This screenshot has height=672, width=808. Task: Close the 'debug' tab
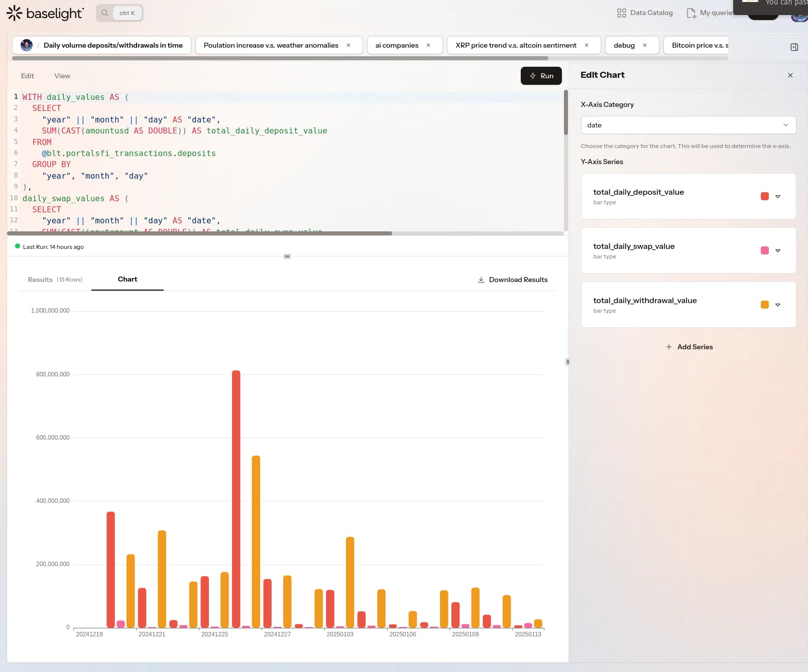(x=644, y=45)
